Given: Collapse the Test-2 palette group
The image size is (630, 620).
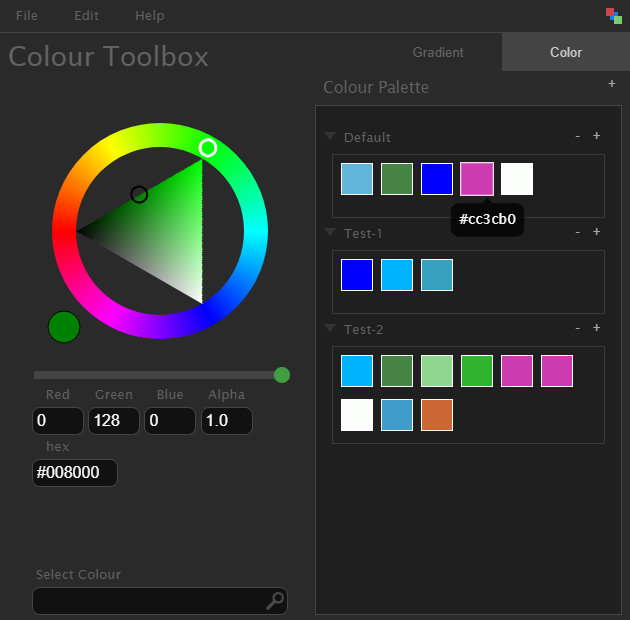Looking at the screenshot, I should (330, 329).
